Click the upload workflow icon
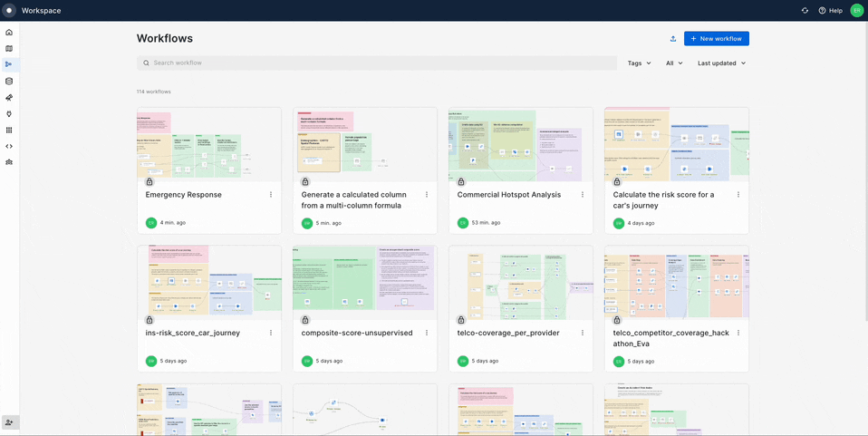This screenshot has height=436, width=868. click(673, 39)
